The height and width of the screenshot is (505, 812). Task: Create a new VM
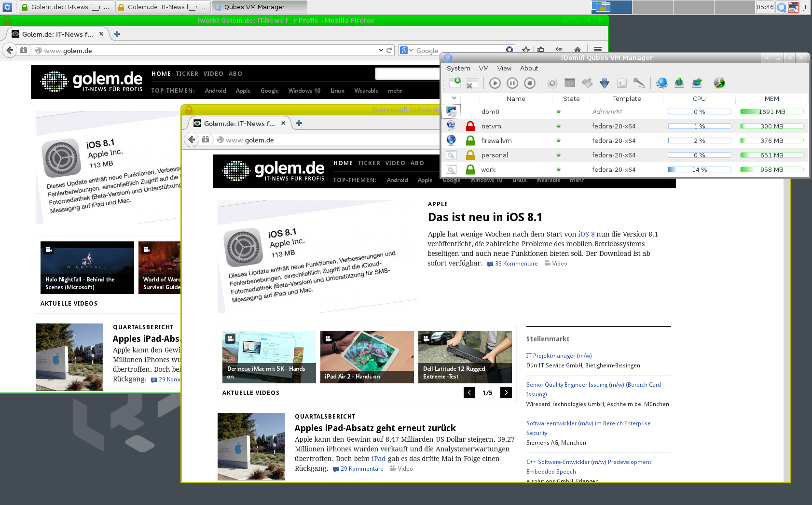pyautogui.click(x=456, y=83)
